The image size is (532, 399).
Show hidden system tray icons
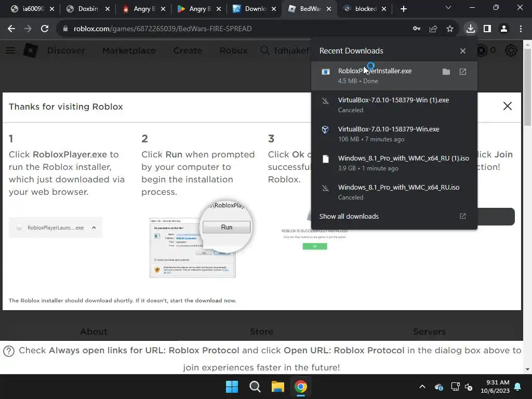[x=422, y=387]
